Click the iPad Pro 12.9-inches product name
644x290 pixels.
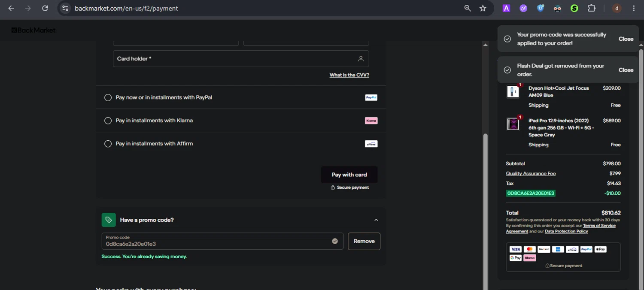pos(561,127)
